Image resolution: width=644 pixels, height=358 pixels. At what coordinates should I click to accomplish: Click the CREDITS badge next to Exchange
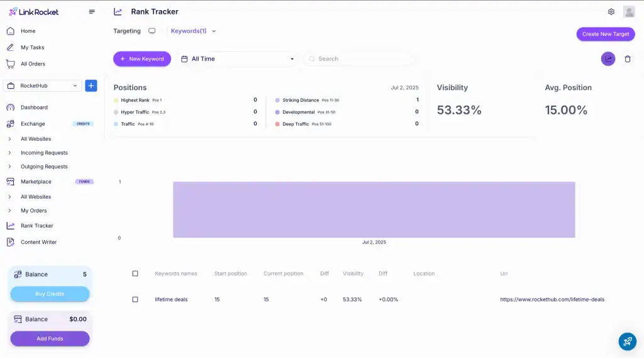coord(83,124)
